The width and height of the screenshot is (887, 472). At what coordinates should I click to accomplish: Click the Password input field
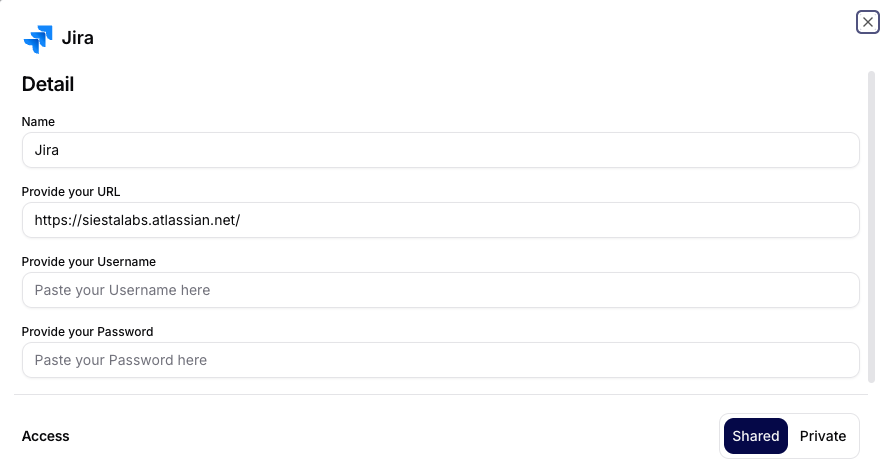click(440, 360)
